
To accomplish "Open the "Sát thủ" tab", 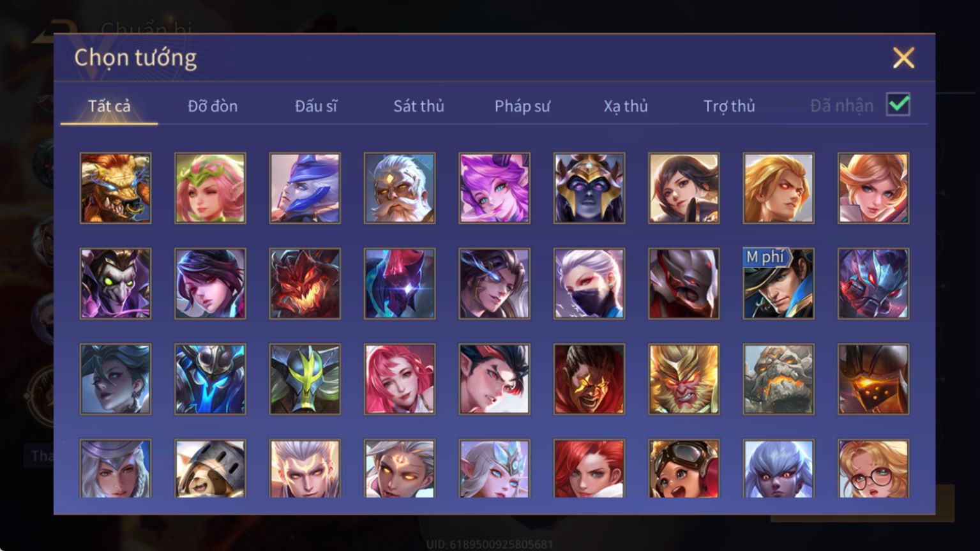I will click(419, 106).
